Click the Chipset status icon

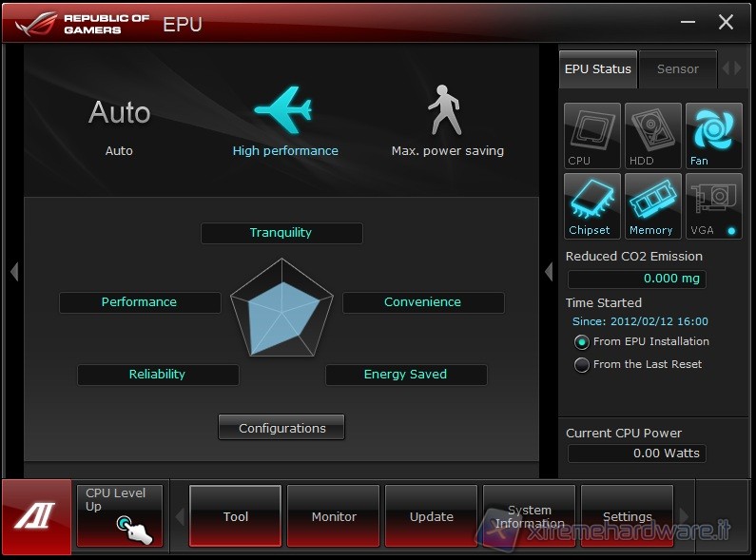591,205
